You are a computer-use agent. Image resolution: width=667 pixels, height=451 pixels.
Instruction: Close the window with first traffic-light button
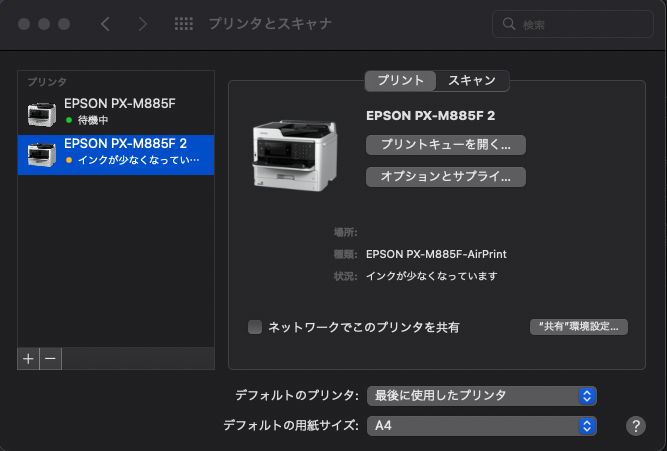(x=24, y=24)
